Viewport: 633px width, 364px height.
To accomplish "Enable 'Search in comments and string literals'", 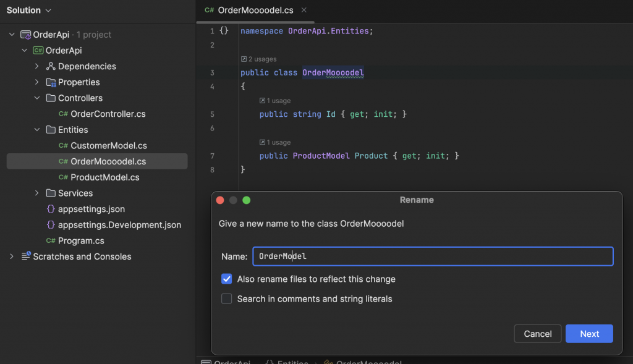I will (x=227, y=299).
